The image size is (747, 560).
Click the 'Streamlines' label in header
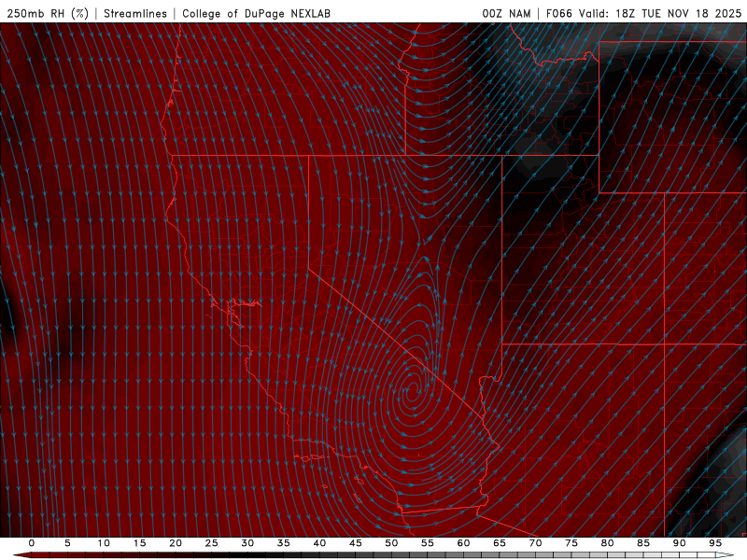[135, 13]
